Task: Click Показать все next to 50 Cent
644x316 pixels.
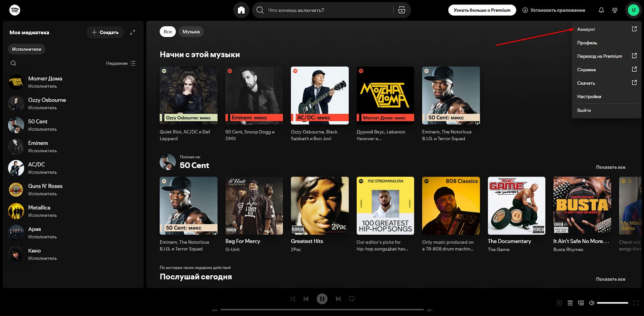Action: (x=610, y=167)
